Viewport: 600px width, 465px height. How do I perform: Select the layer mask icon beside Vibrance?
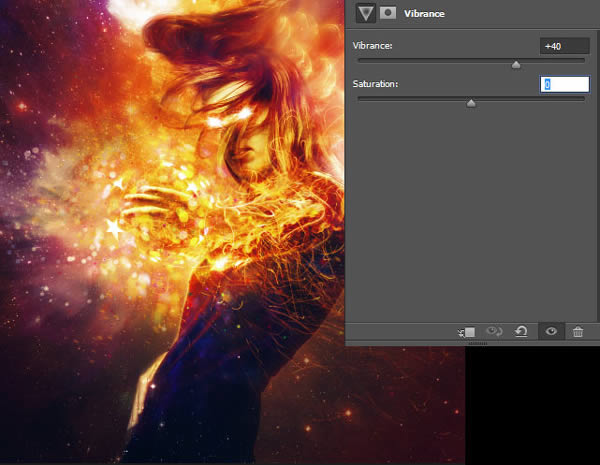click(x=388, y=13)
